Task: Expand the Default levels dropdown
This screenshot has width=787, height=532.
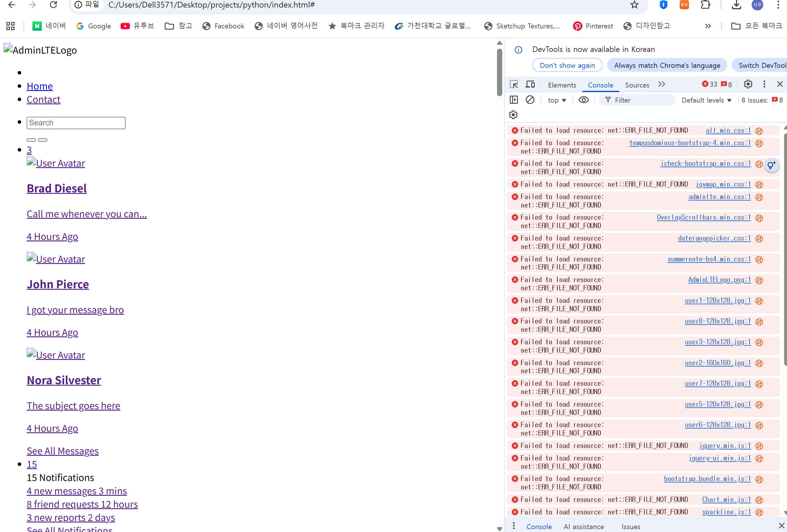Action: [706, 100]
